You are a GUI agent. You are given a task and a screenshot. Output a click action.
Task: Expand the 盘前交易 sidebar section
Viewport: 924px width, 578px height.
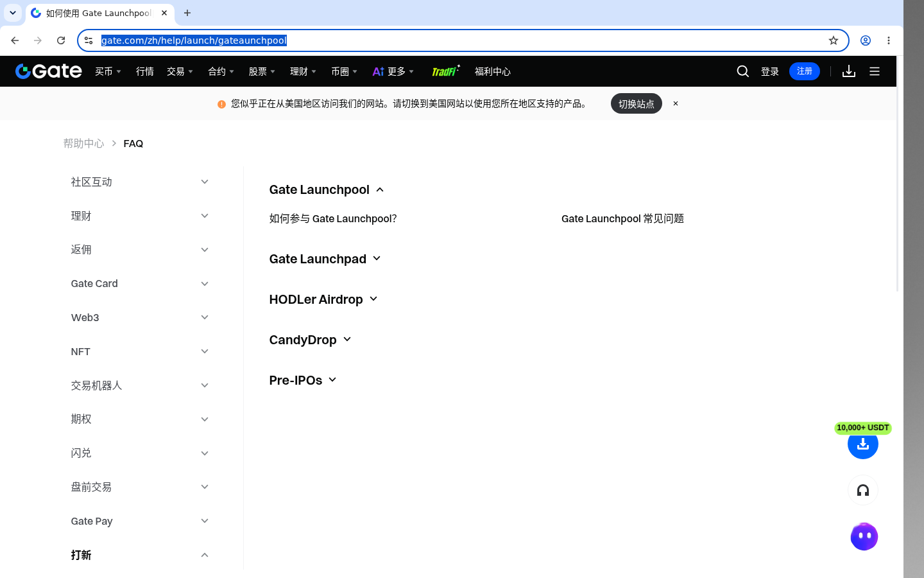(x=140, y=487)
